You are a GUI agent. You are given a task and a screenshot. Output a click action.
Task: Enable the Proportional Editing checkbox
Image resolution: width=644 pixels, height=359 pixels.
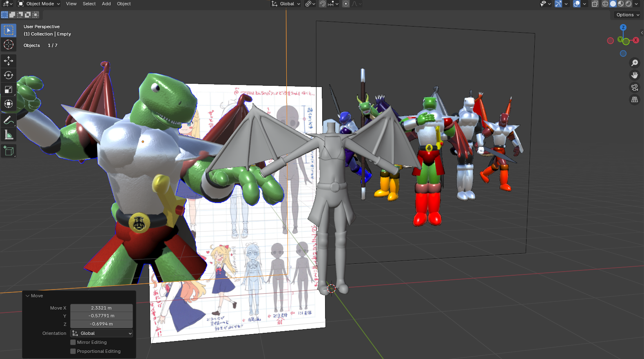click(x=73, y=351)
